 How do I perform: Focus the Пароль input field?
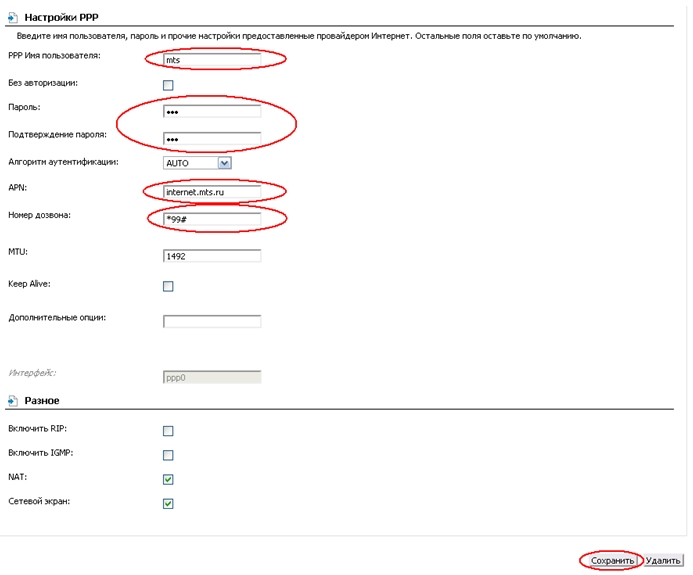point(211,110)
